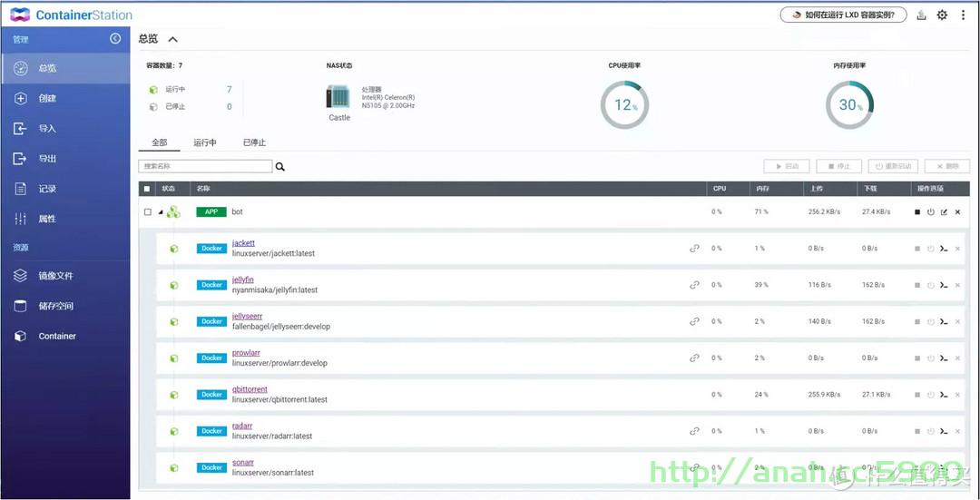
Task: Open the three-dot more menu
Action: coord(963,15)
